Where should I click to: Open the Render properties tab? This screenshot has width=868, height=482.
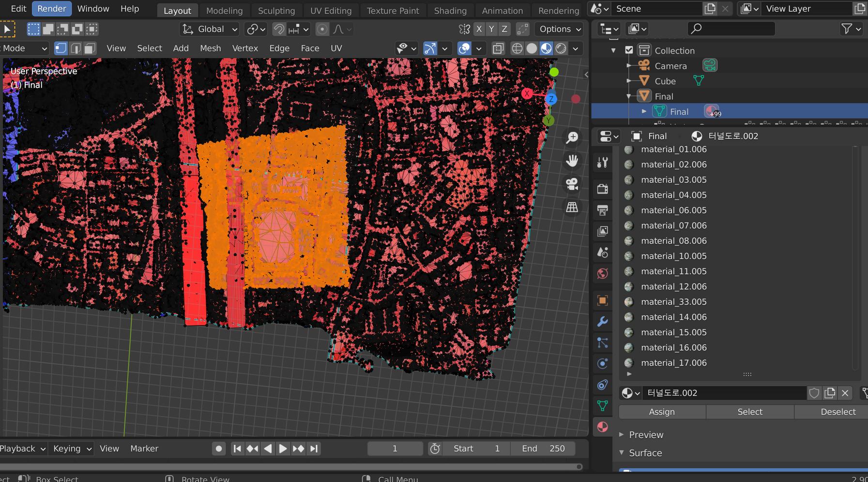point(603,188)
